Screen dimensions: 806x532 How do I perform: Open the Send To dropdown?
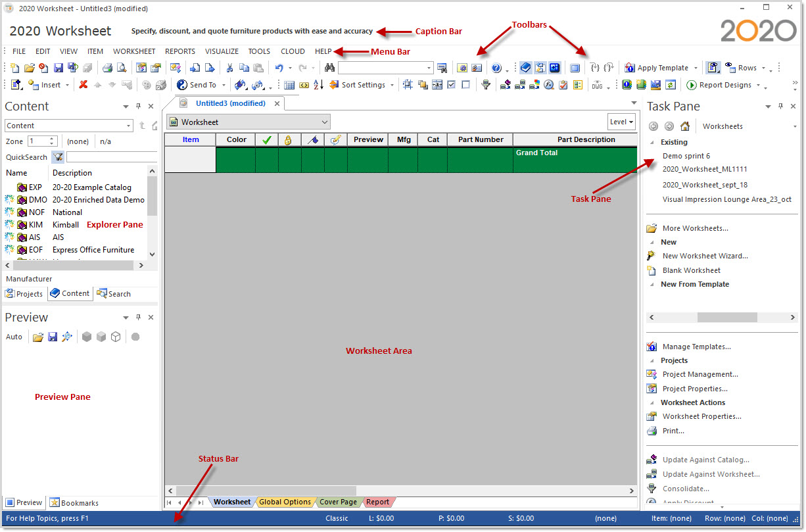(x=222, y=85)
